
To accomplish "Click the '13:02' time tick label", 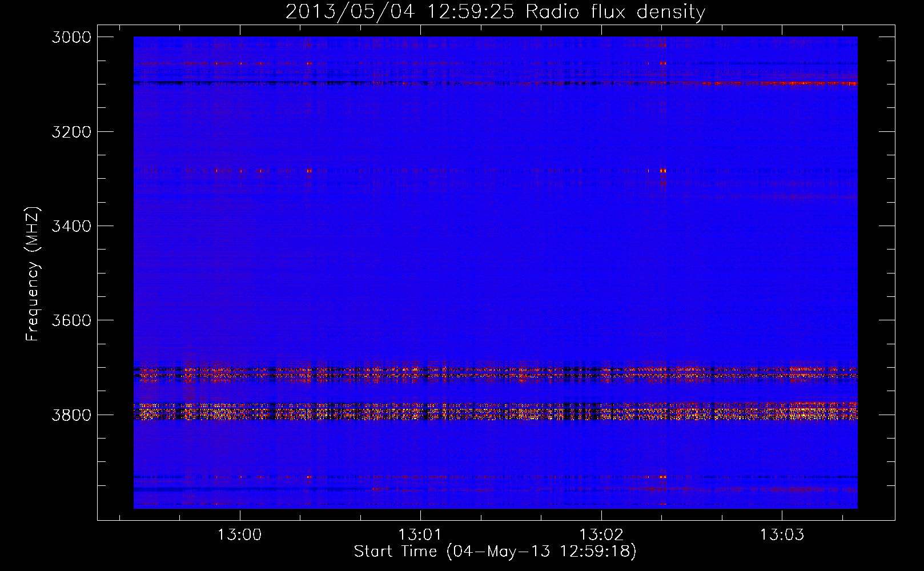I will tap(601, 534).
